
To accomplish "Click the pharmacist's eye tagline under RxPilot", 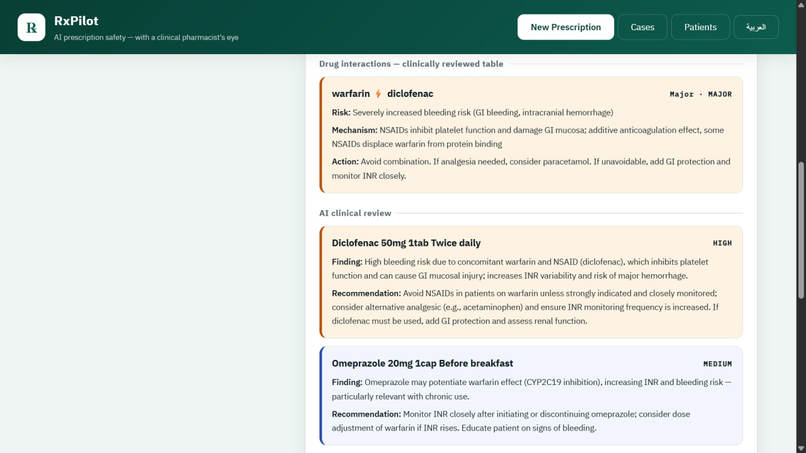I will [146, 38].
